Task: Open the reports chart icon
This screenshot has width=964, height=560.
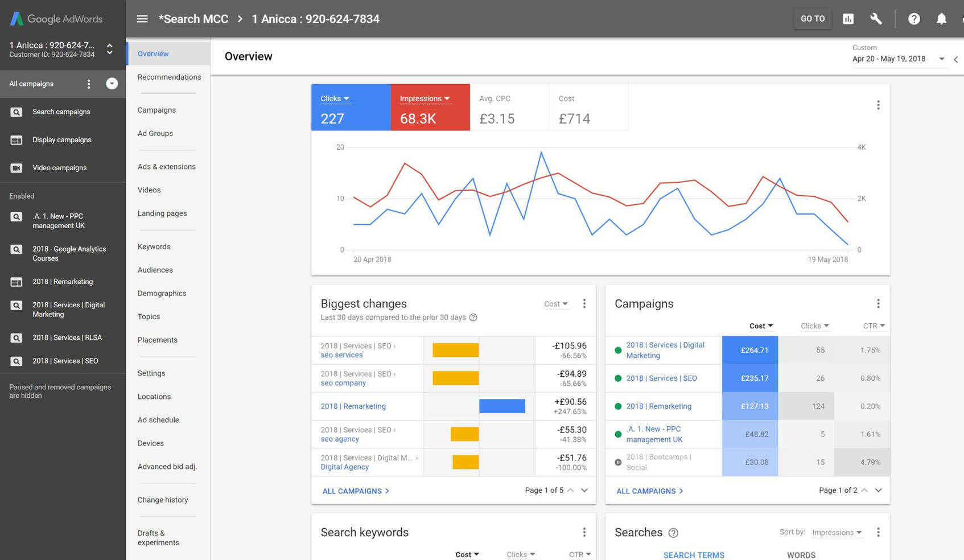Action: point(848,19)
